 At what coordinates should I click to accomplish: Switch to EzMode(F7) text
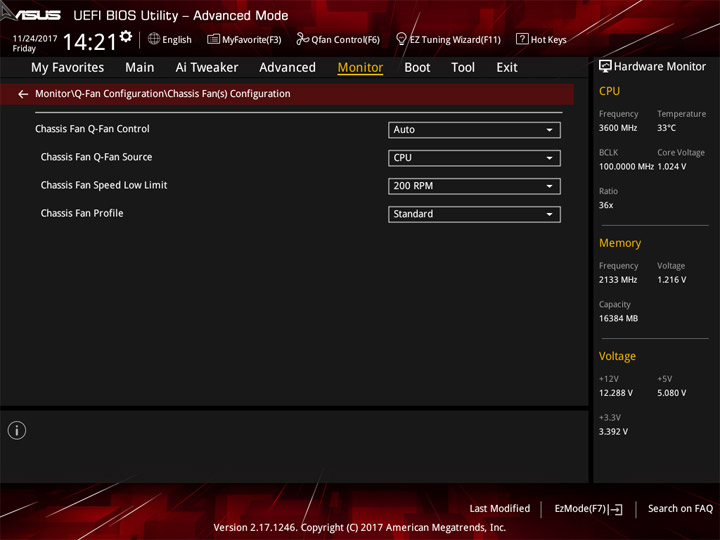580,509
